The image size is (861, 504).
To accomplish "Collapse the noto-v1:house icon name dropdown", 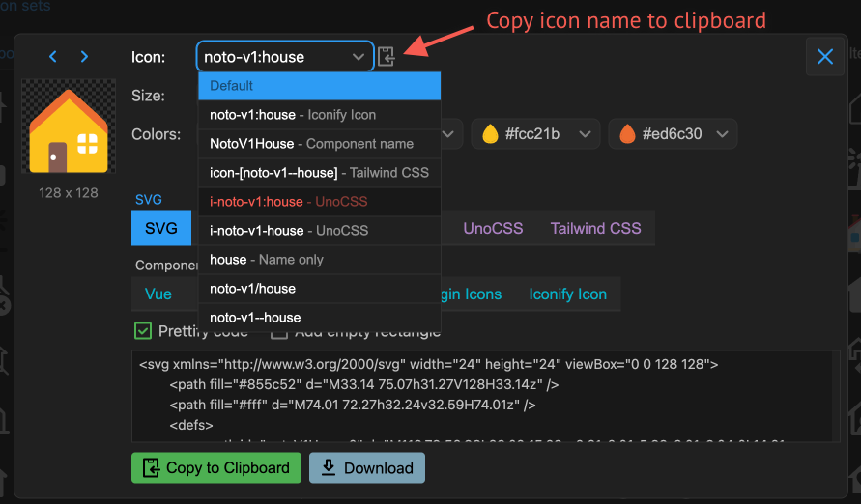I will 359,57.
